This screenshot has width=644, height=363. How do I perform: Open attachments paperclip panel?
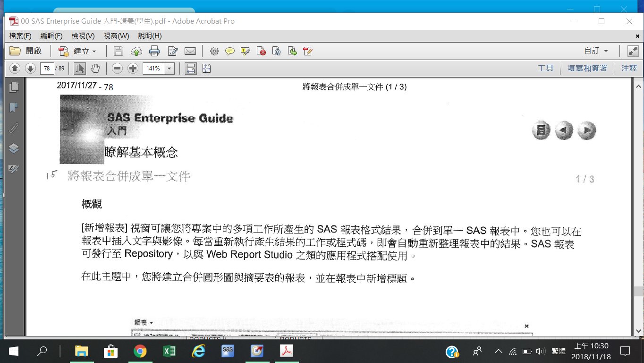click(x=14, y=128)
